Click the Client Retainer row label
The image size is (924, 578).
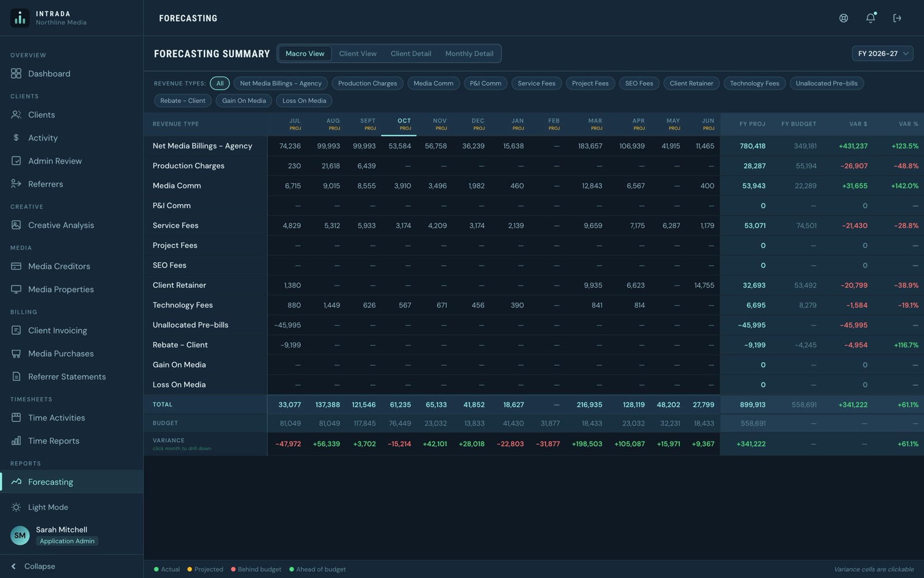tap(179, 285)
